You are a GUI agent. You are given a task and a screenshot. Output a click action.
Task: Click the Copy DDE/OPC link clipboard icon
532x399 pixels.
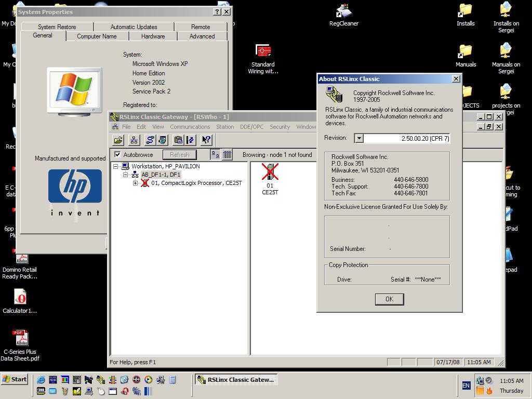point(178,140)
